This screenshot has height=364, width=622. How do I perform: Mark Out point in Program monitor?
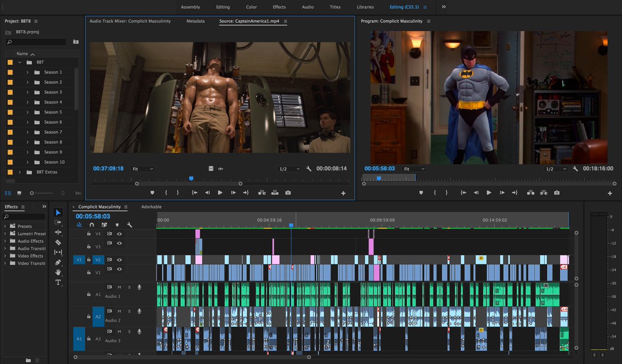coord(447,193)
